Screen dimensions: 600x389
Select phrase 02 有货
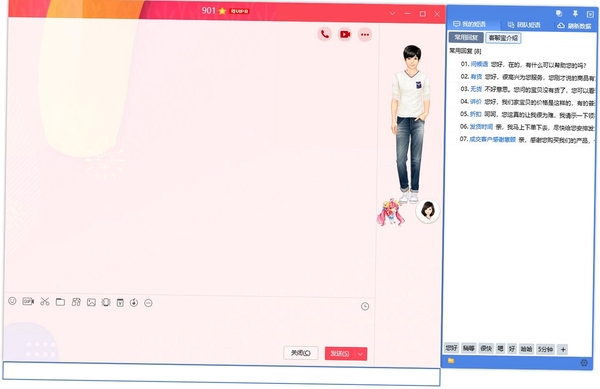(x=527, y=77)
